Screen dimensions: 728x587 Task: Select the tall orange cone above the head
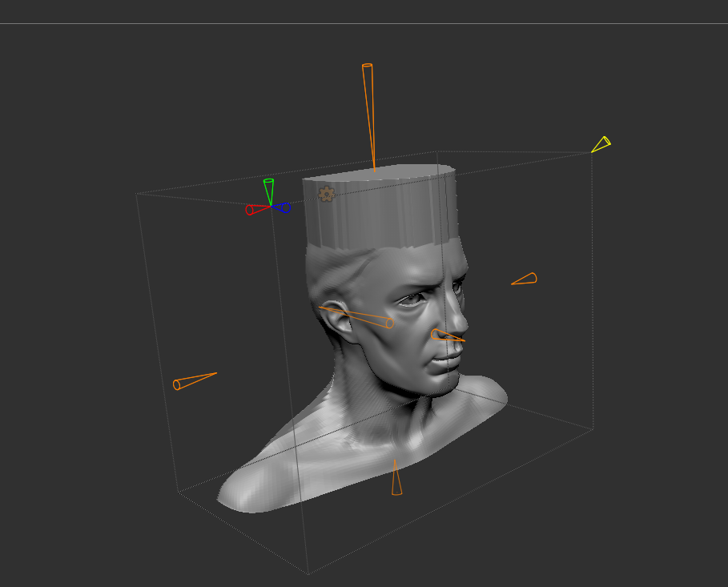[369, 117]
